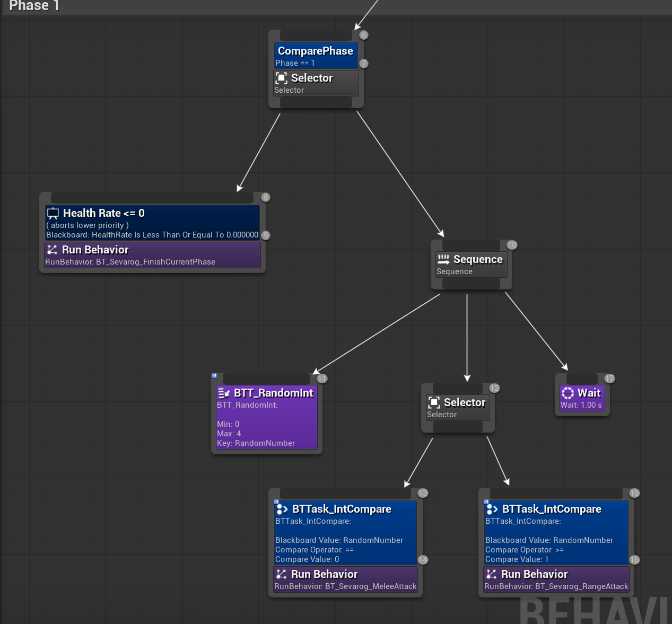Click the "( aborts lower priority )" text

click(x=88, y=225)
